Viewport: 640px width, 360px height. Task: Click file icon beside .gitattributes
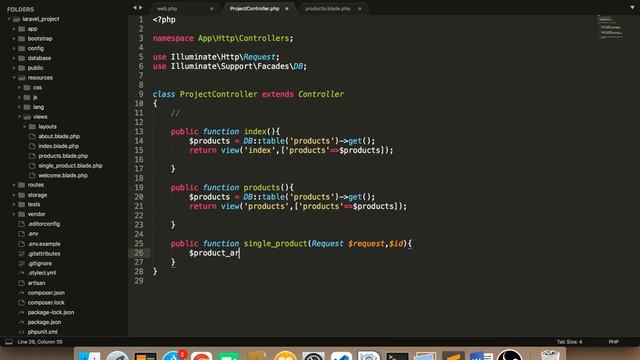[22, 253]
